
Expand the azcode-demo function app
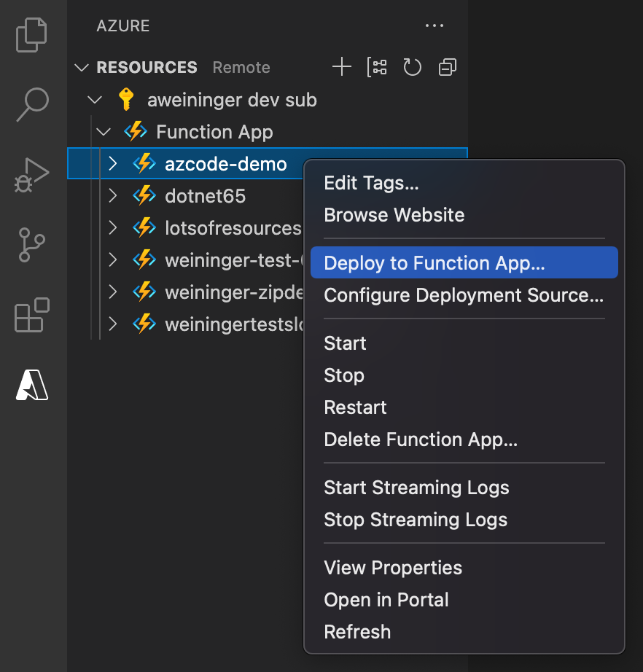pos(114,163)
